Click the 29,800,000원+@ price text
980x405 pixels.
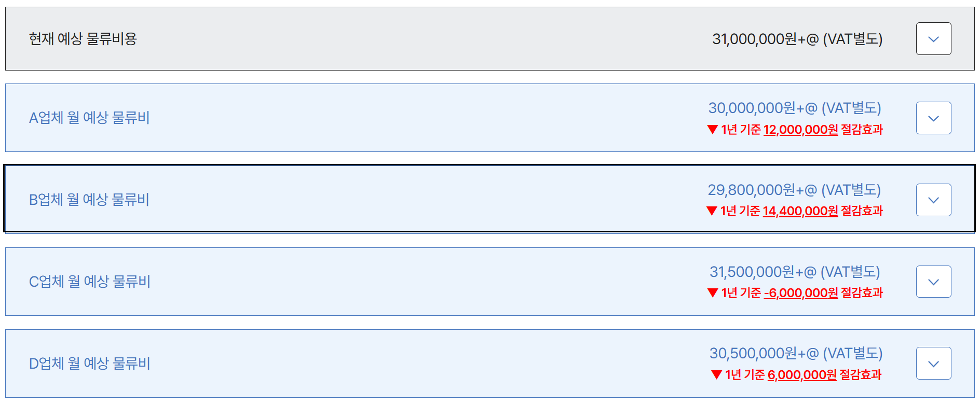(794, 190)
